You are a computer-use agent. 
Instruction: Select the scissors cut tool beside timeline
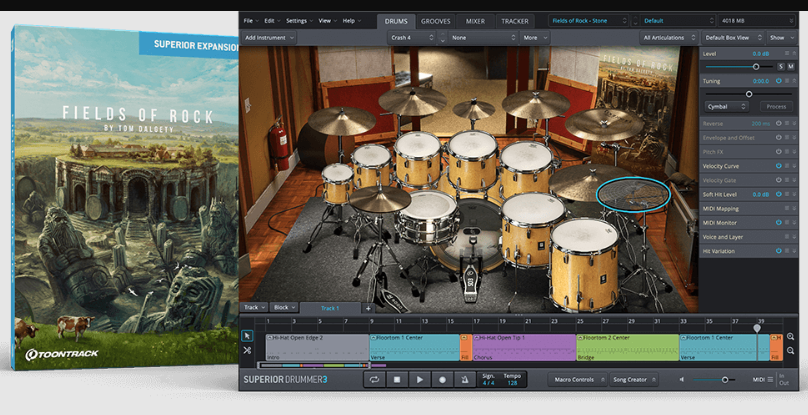247,350
